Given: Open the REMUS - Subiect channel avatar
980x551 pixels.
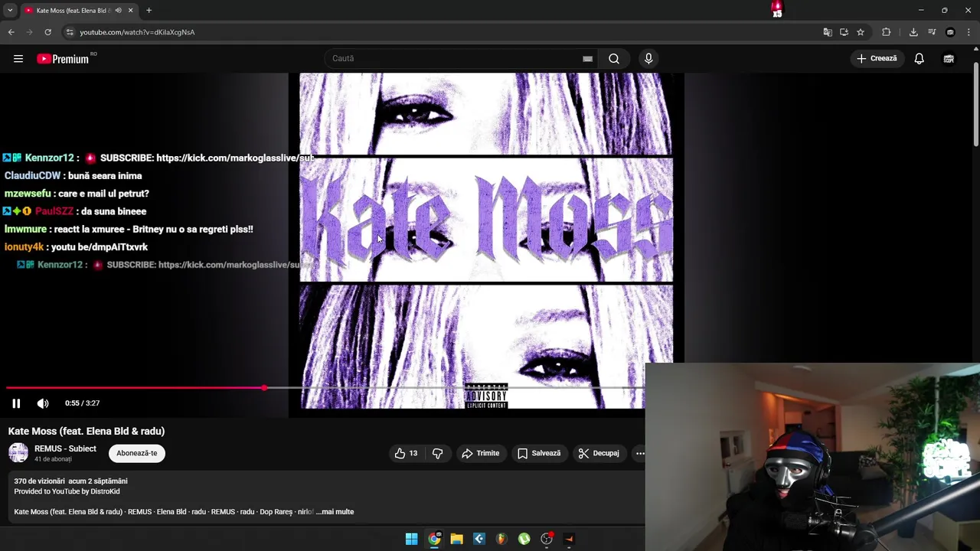Looking at the screenshot, I should click(x=18, y=453).
